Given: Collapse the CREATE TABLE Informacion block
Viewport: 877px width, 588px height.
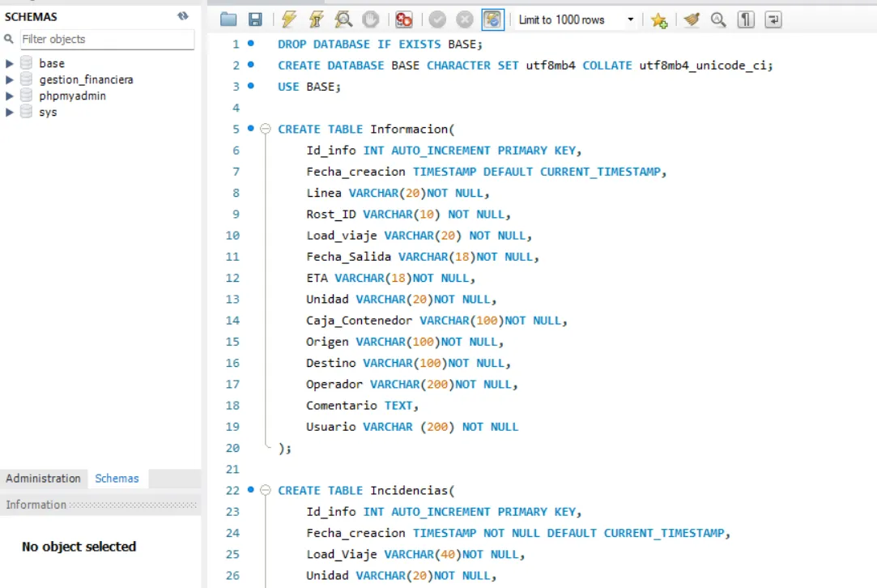Looking at the screenshot, I should [266, 129].
